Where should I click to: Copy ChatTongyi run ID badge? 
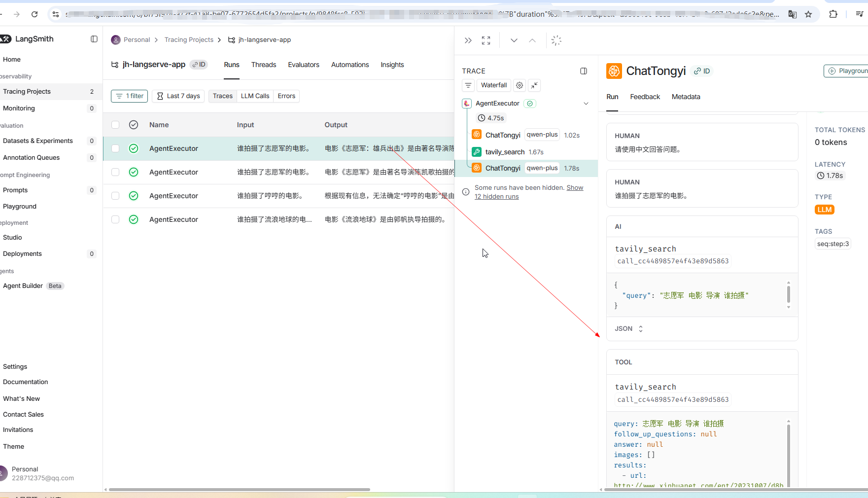(702, 71)
